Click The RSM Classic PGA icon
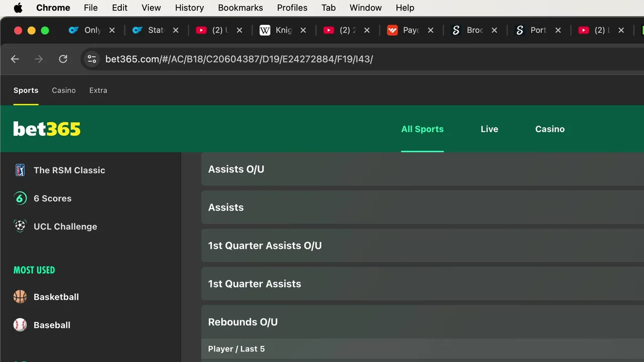The image size is (644, 362). 20,170
